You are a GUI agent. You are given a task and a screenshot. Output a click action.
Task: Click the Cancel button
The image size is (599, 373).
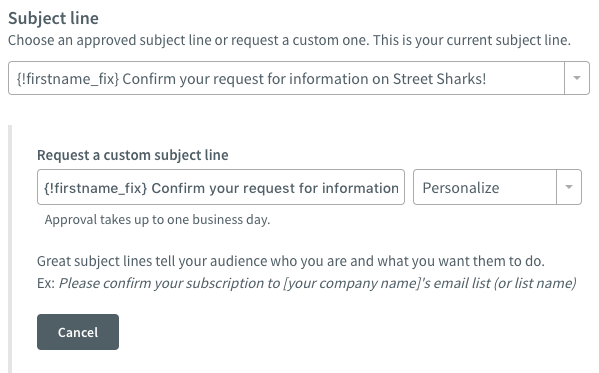pyautogui.click(x=78, y=332)
